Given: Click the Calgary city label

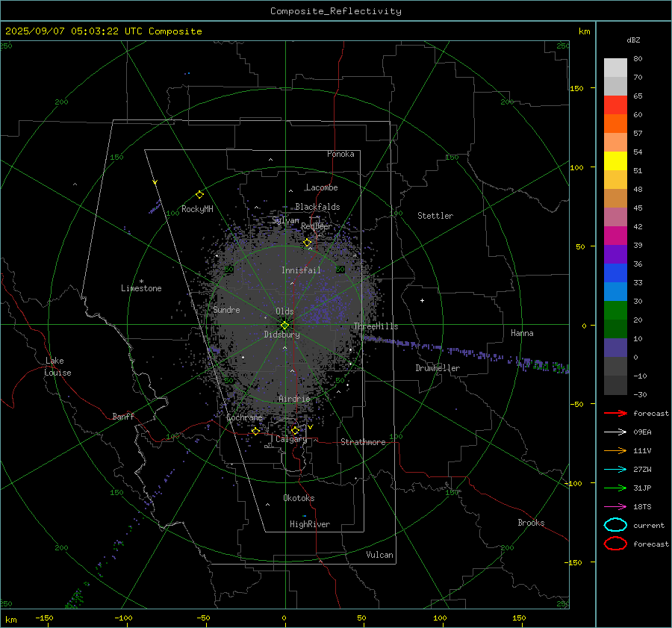Looking at the screenshot, I should (291, 439).
